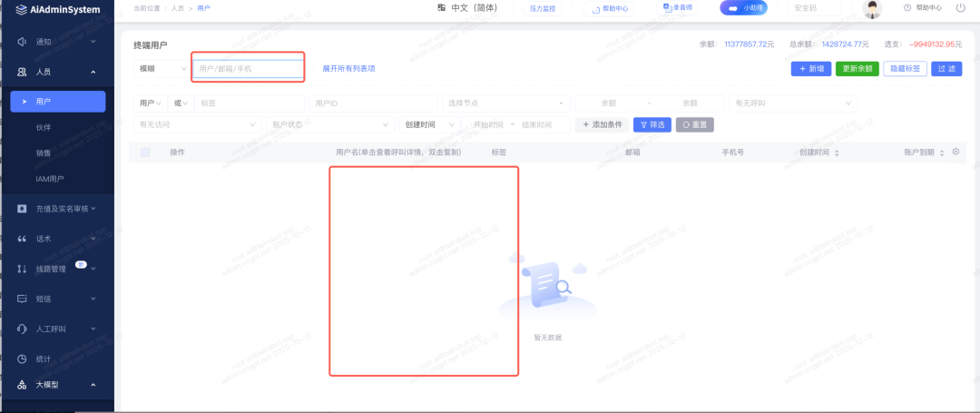Click the green 更新余额 button

tap(857, 68)
